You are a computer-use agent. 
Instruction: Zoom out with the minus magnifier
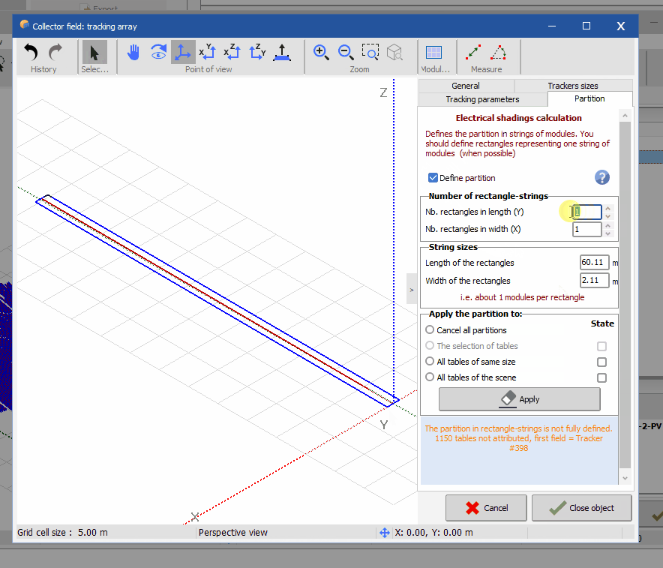pyautogui.click(x=346, y=52)
